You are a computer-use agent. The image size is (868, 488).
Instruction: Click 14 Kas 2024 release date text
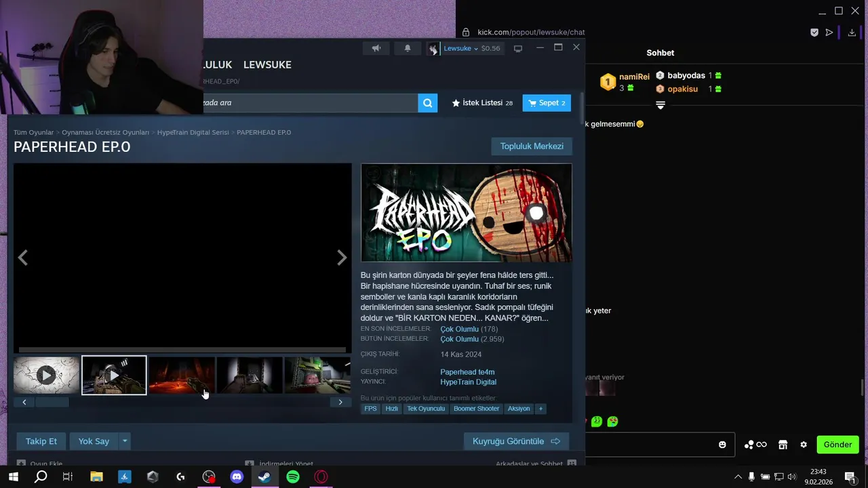461,354
